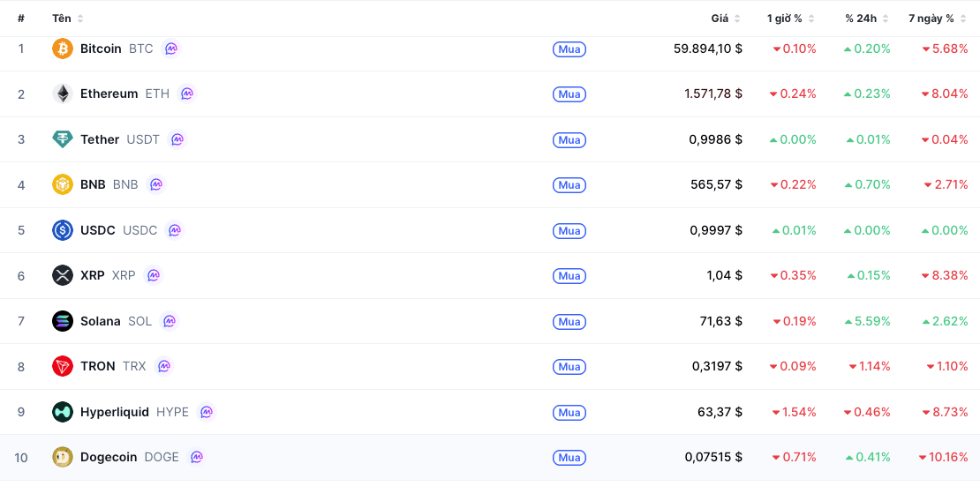Buy Hyperliquid with its Mua button
980x486 pixels.
(x=569, y=412)
